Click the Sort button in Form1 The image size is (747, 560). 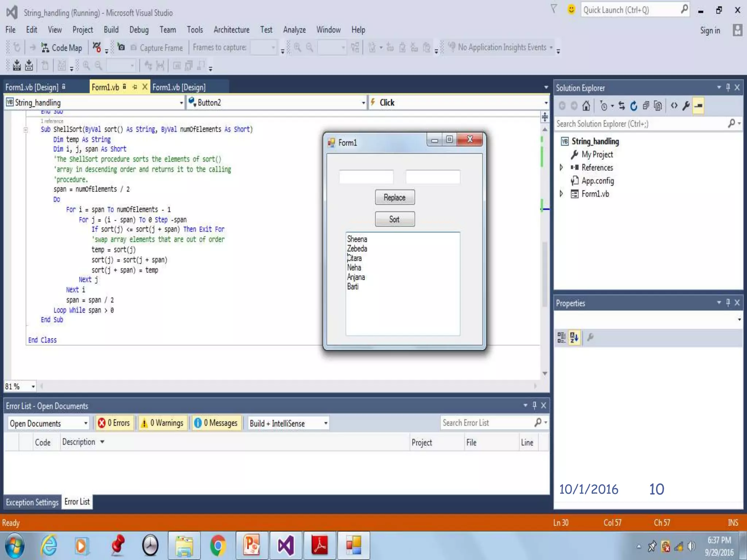click(394, 219)
